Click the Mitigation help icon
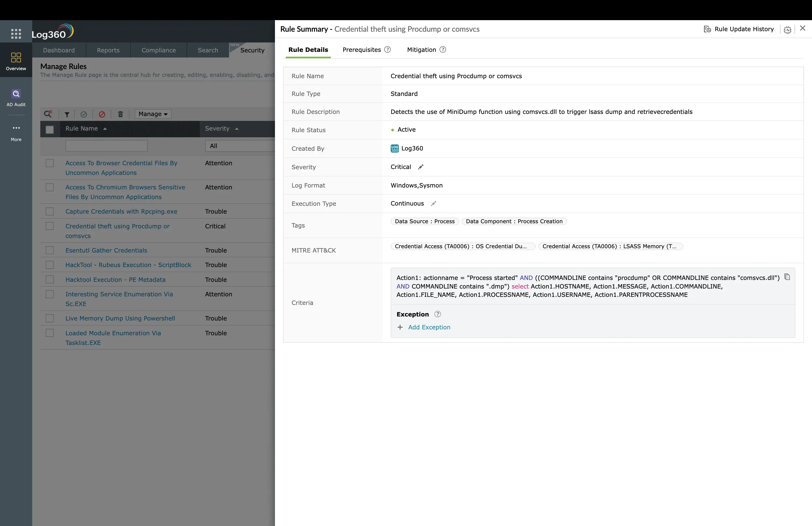Screen dimensions: 812x526 pyautogui.click(x=443, y=49)
